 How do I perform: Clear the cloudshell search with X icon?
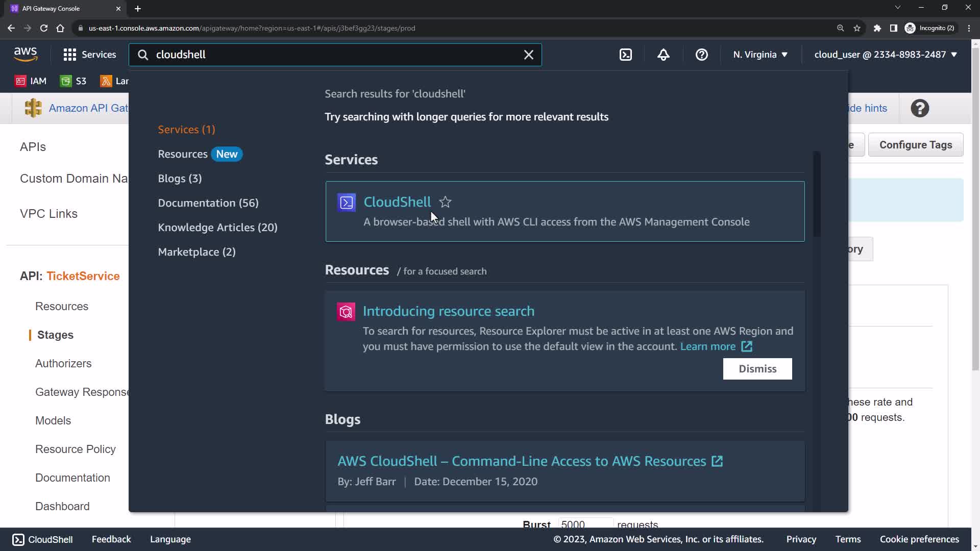529,55
